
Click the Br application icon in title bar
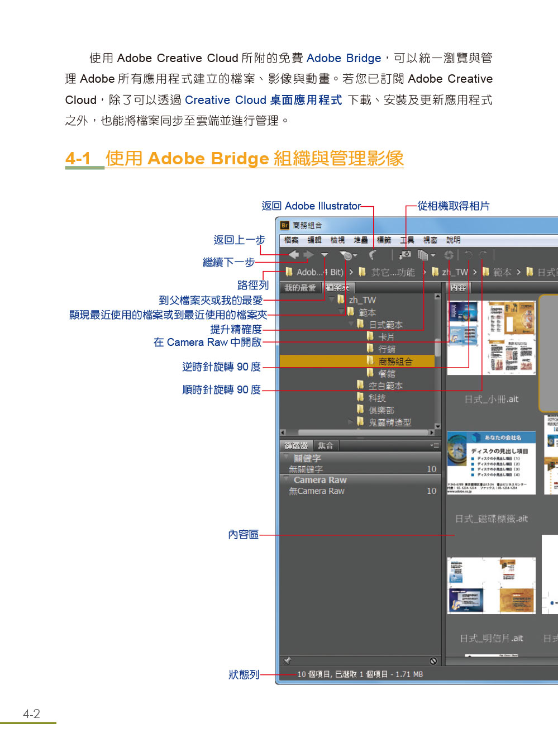click(x=285, y=226)
